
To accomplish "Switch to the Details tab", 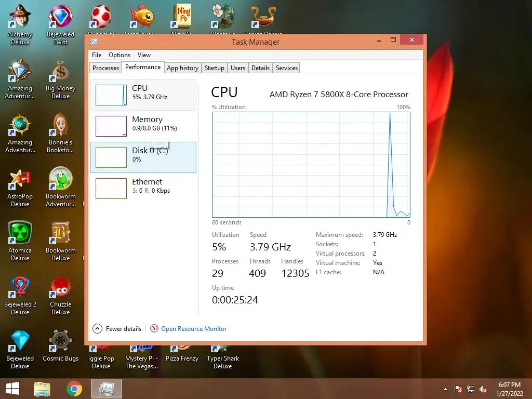I will pos(261,68).
